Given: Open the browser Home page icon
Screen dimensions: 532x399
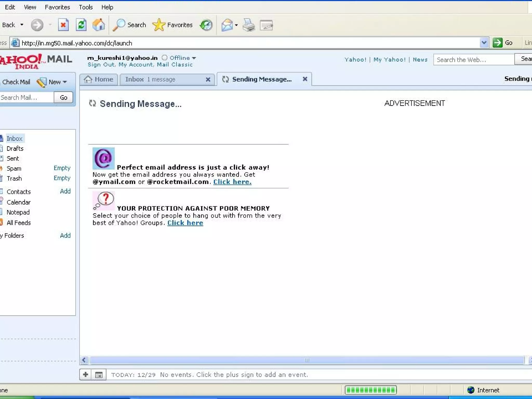Looking at the screenshot, I should pyautogui.click(x=99, y=25).
